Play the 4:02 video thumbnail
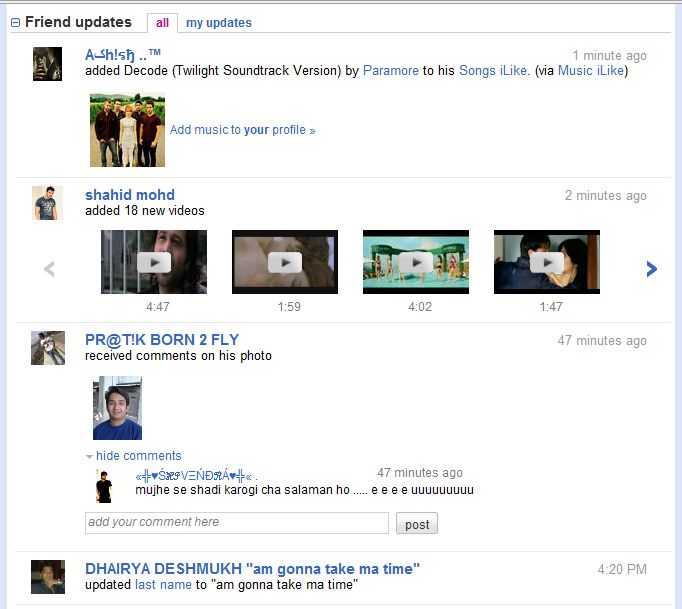 pos(416,262)
